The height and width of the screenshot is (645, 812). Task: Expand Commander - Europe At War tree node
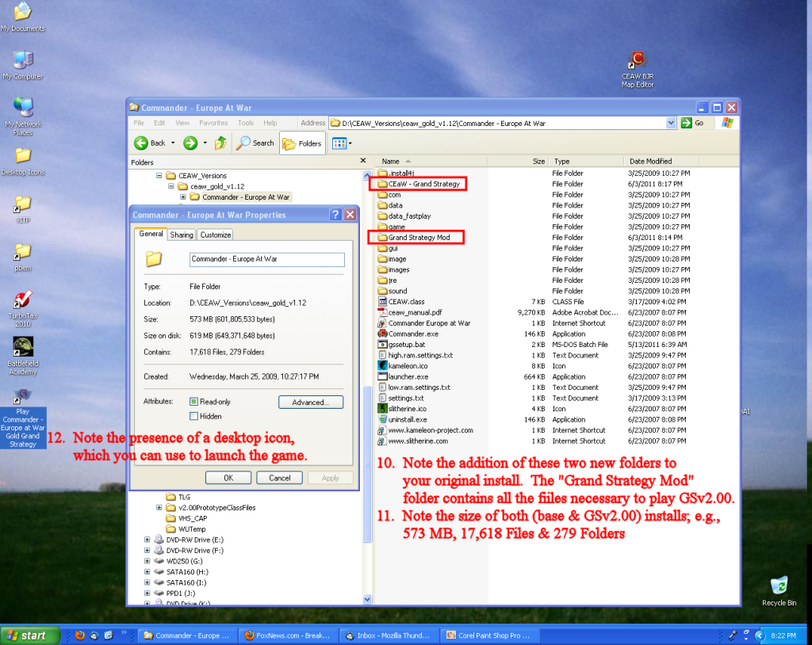click(183, 197)
